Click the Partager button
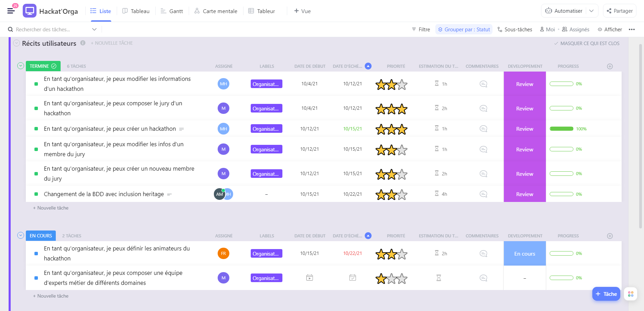Image resolution: width=644 pixels, height=311 pixels. click(619, 11)
